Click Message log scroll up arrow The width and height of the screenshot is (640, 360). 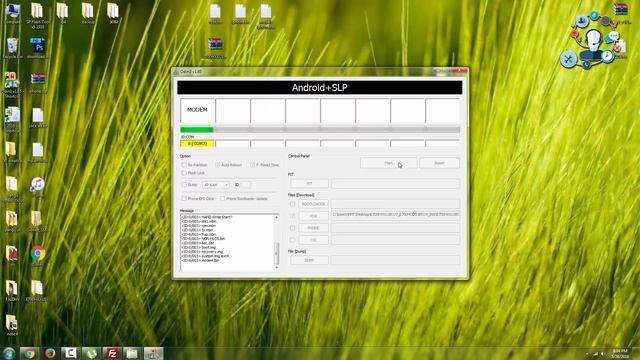[277, 218]
